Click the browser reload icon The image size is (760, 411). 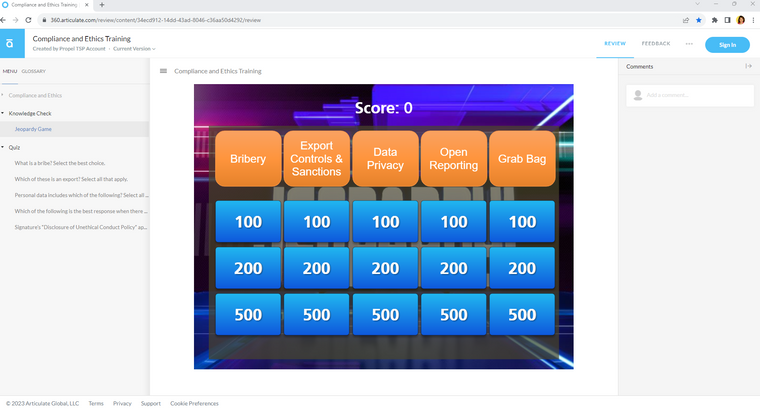27,20
